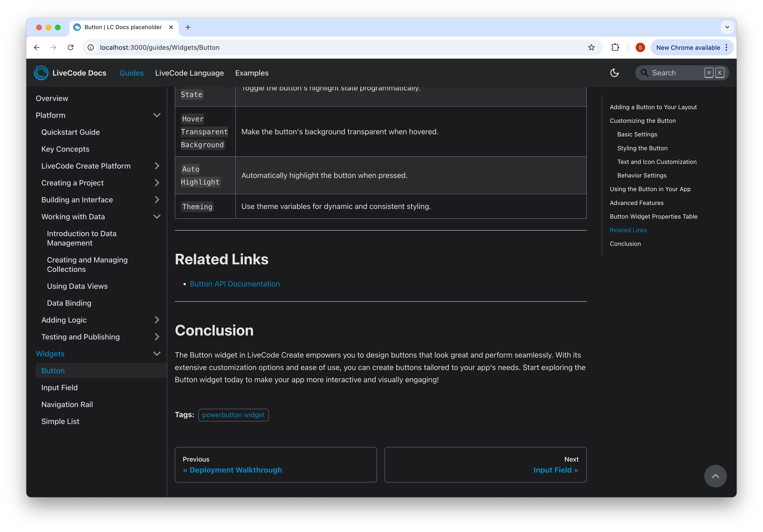763x532 pixels.
Task: Click the LiveCode Docs logo icon
Action: click(41, 73)
